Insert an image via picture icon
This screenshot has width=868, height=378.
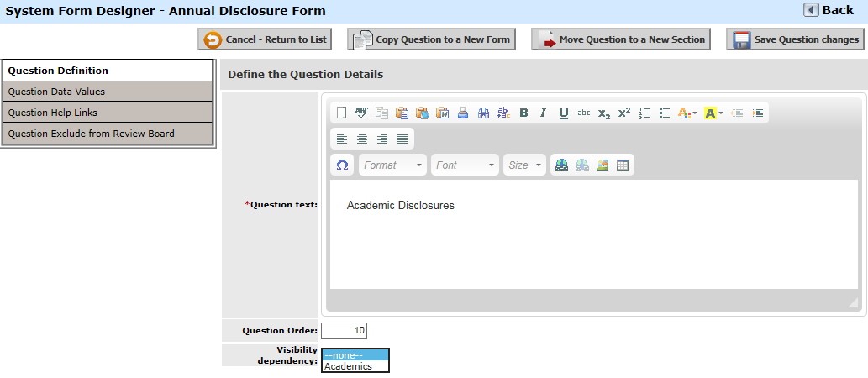[602, 165]
